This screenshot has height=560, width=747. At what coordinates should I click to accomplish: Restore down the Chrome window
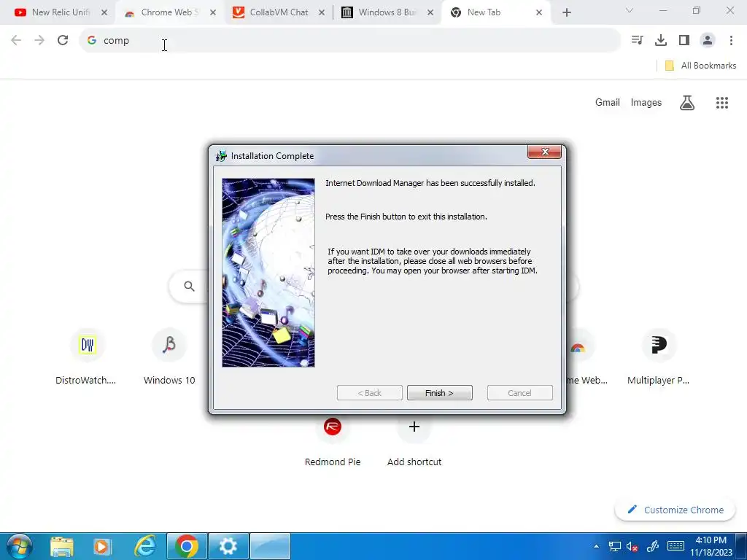697,10
